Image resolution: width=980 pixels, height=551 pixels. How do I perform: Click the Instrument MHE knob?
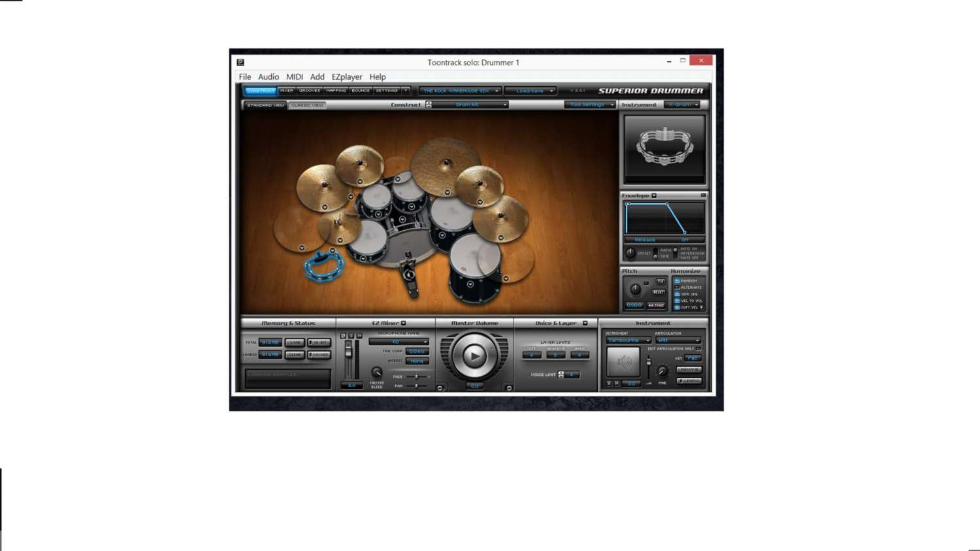click(662, 372)
